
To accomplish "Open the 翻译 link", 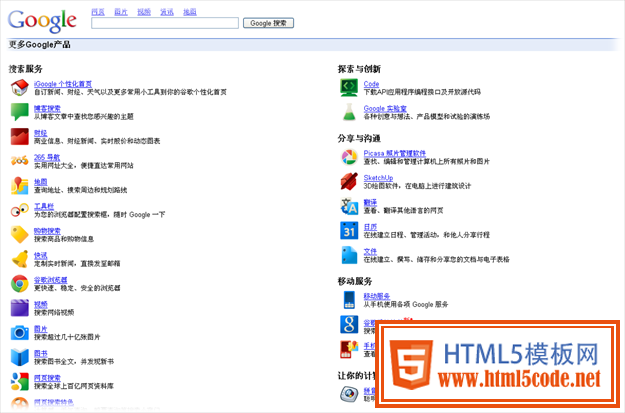I will click(370, 203).
